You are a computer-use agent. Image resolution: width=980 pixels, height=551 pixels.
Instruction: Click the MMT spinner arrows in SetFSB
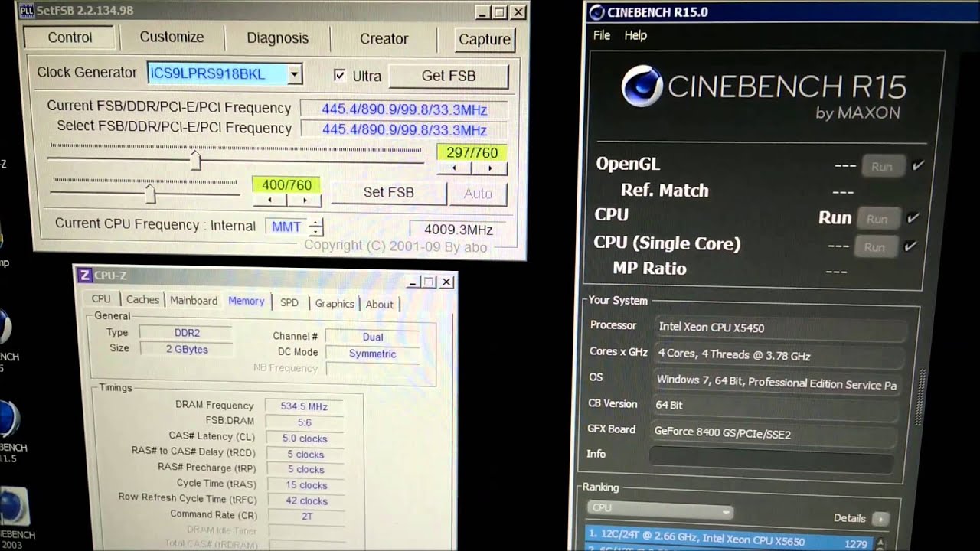pos(316,227)
